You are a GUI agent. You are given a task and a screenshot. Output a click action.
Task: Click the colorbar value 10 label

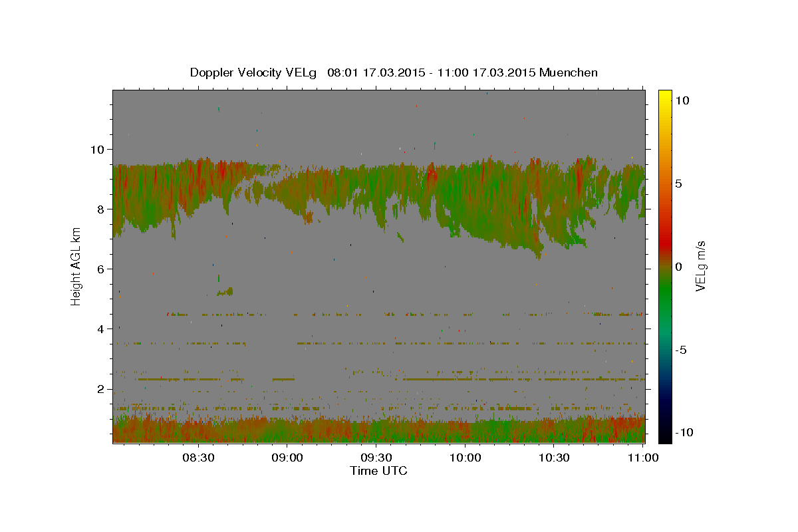click(682, 100)
